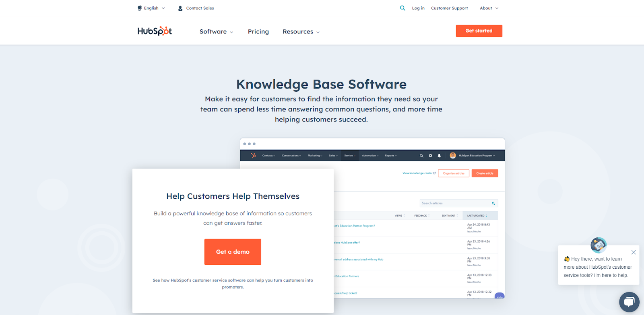644x315 pixels.
Task: Click magnifier in Search articles field
Action: pyautogui.click(x=493, y=203)
